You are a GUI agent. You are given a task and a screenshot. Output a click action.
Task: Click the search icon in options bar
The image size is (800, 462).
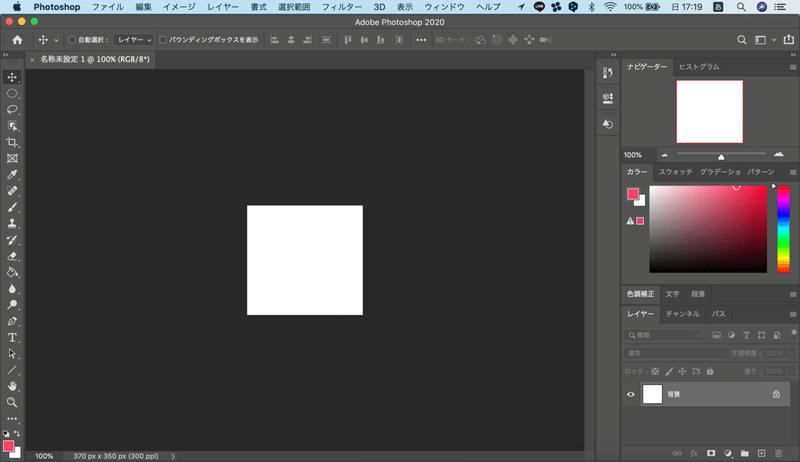point(741,40)
